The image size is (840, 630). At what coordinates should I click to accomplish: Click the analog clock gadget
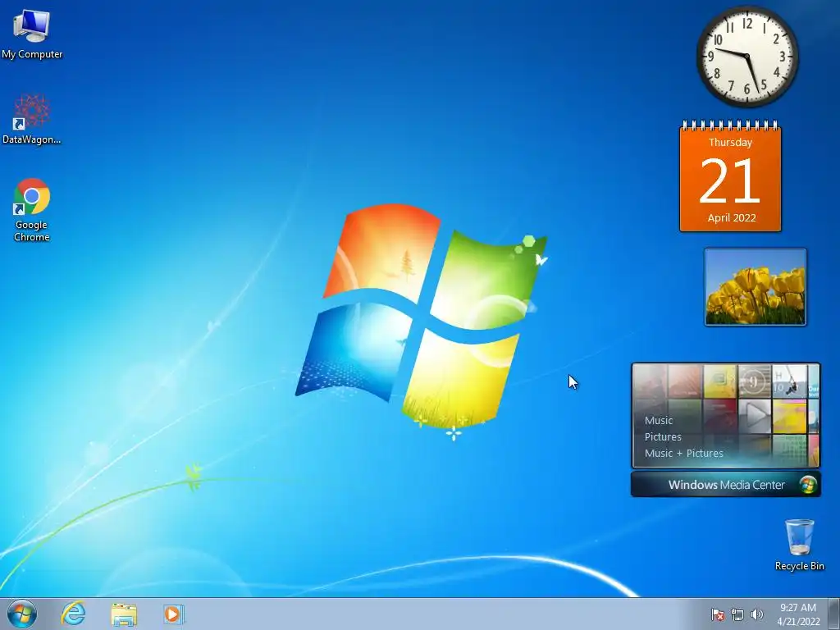(x=747, y=57)
